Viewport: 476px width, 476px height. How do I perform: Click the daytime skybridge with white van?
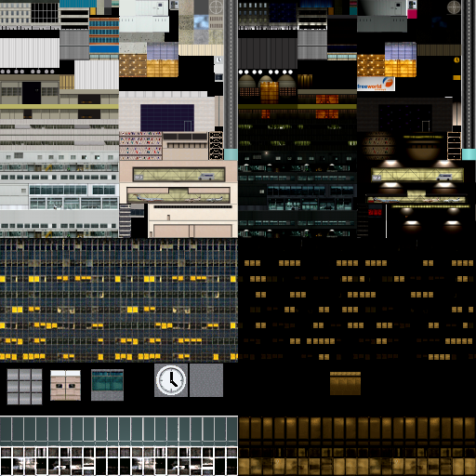pos(178,175)
